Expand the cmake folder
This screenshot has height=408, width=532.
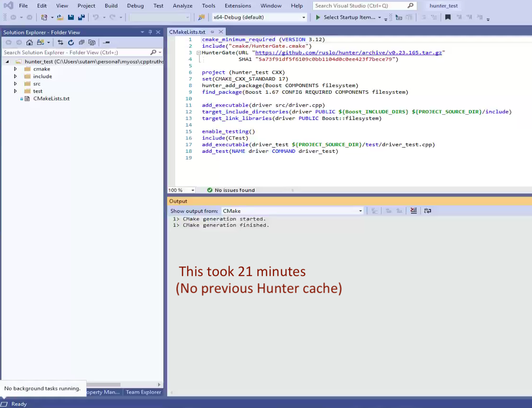point(15,69)
